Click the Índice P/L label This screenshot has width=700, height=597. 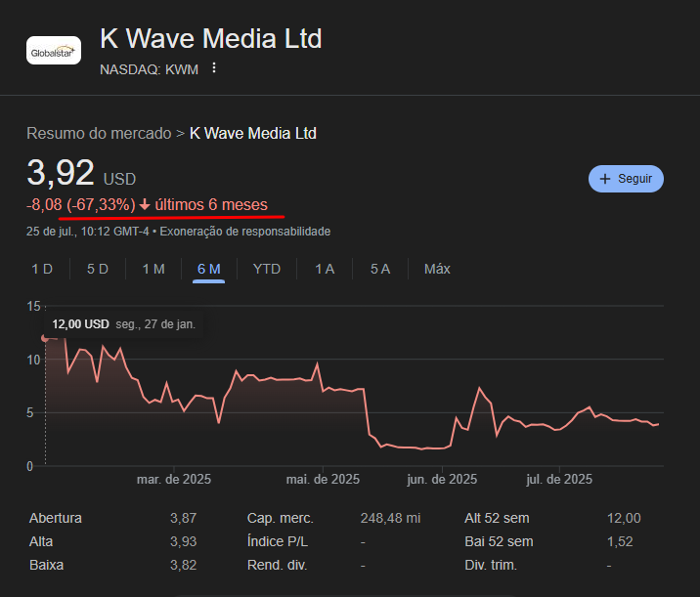[278, 541]
